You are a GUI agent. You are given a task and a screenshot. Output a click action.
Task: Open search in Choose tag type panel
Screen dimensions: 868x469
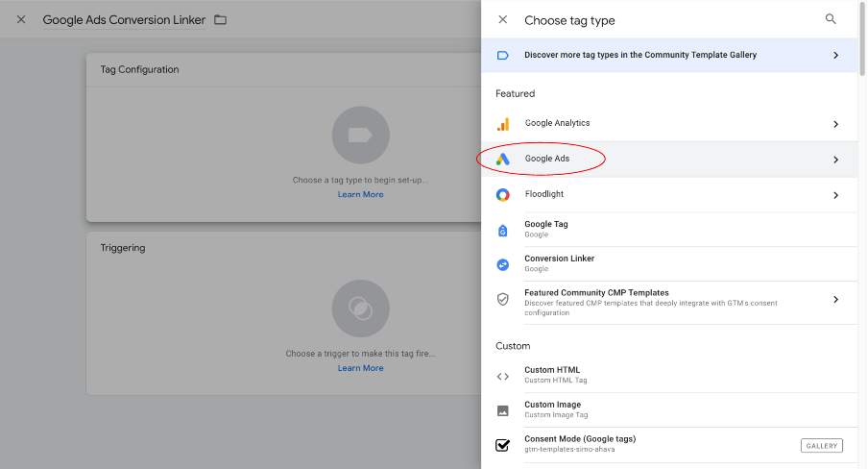pyautogui.click(x=831, y=19)
